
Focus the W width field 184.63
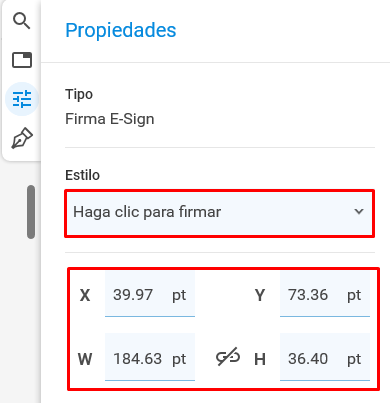click(150, 357)
